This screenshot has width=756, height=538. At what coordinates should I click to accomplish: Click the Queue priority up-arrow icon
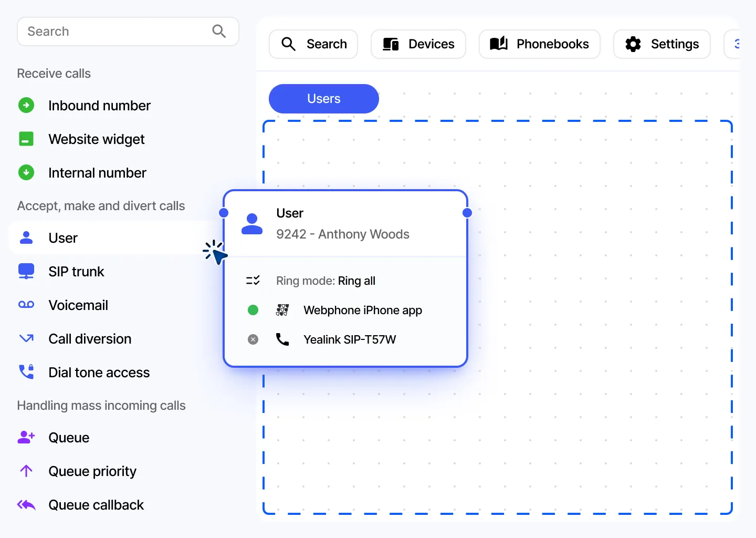(x=26, y=471)
